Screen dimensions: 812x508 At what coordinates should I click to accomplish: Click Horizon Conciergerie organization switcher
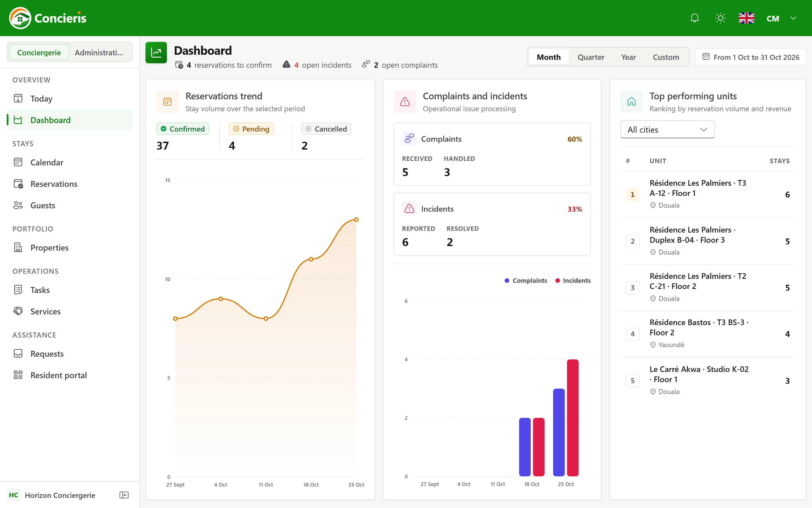click(52, 495)
